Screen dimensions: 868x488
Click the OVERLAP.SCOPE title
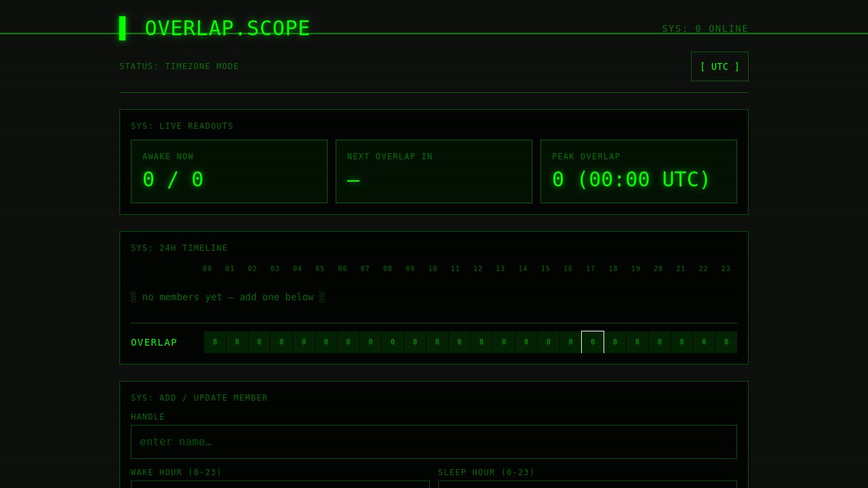coord(227,28)
